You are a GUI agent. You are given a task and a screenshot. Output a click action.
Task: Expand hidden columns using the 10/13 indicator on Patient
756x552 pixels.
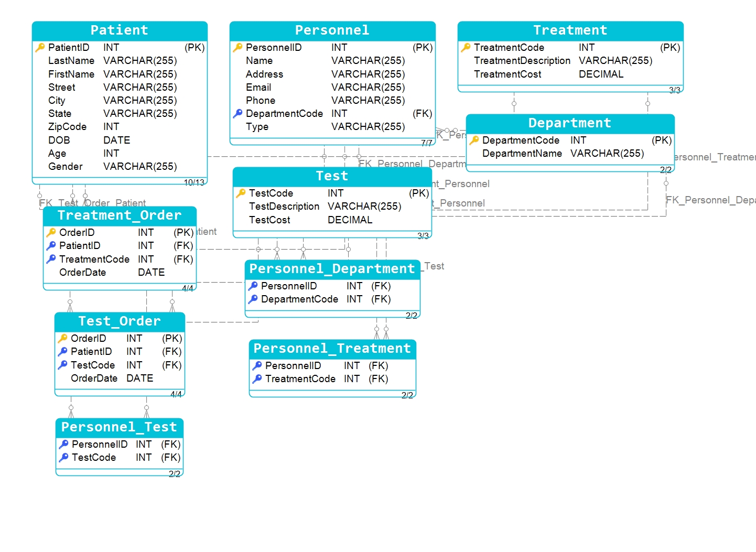[194, 182]
